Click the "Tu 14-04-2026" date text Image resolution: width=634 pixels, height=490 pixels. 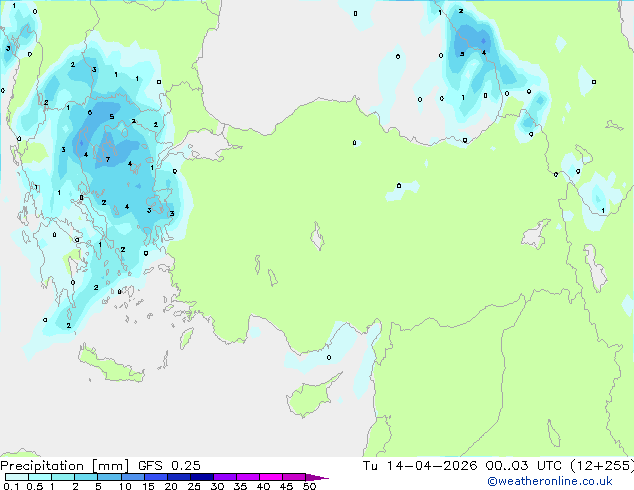(x=420, y=466)
